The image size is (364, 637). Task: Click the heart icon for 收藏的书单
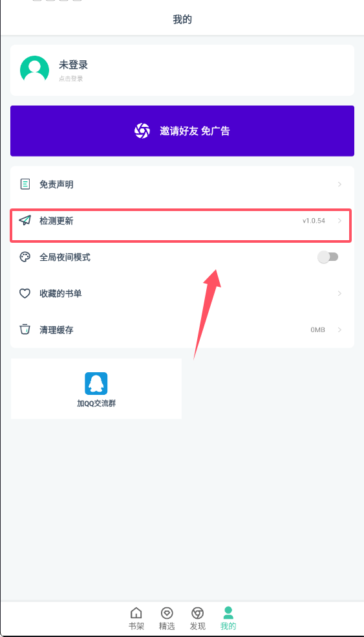point(25,293)
